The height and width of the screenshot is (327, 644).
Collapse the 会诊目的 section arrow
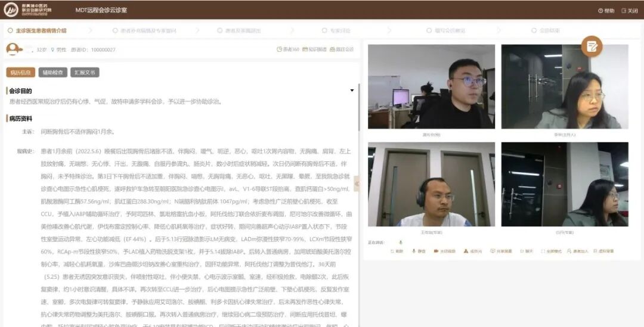click(x=352, y=91)
